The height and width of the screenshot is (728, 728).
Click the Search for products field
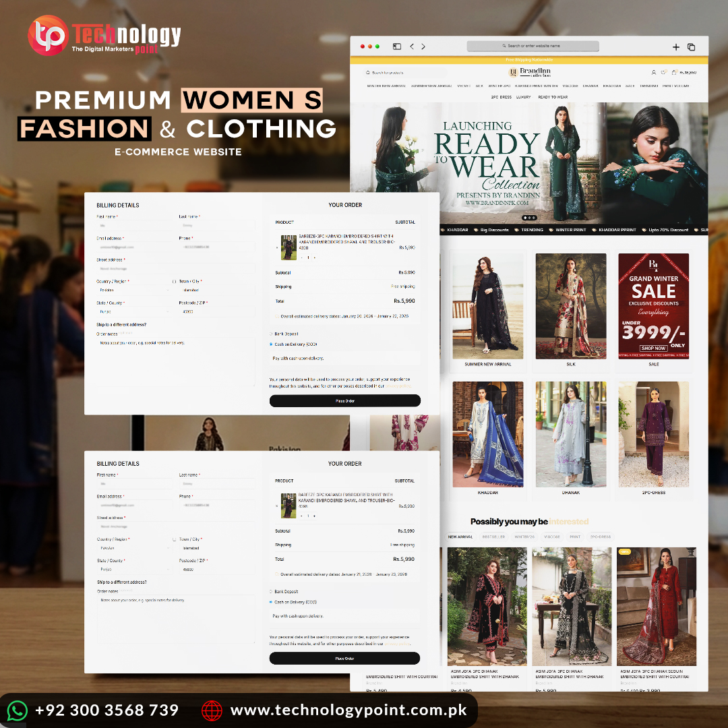click(405, 72)
